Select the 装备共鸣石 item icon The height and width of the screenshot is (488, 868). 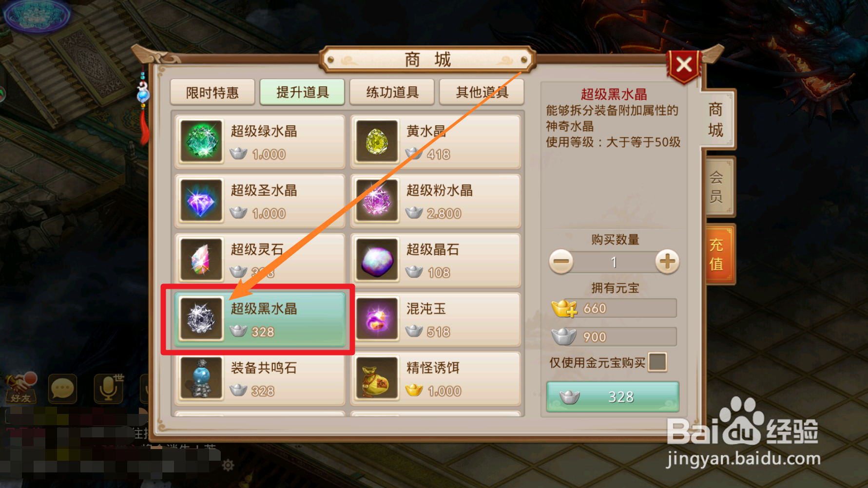pos(201,378)
